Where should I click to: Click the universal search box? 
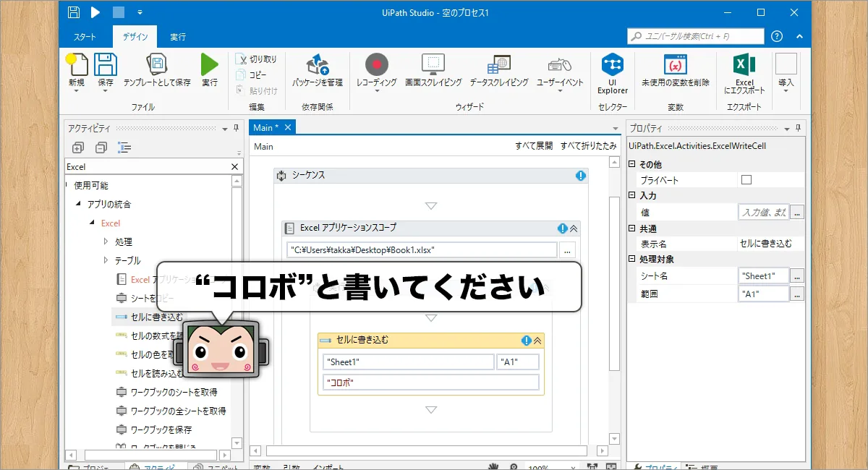click(696, 36)
